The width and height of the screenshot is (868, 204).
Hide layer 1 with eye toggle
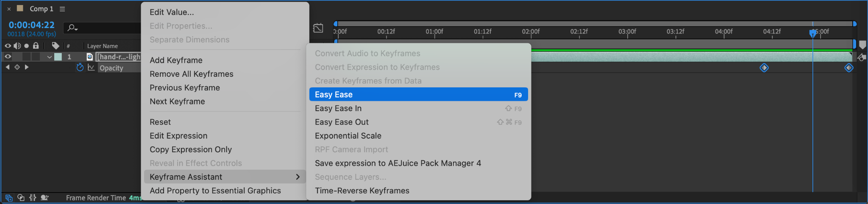[8, 56]
